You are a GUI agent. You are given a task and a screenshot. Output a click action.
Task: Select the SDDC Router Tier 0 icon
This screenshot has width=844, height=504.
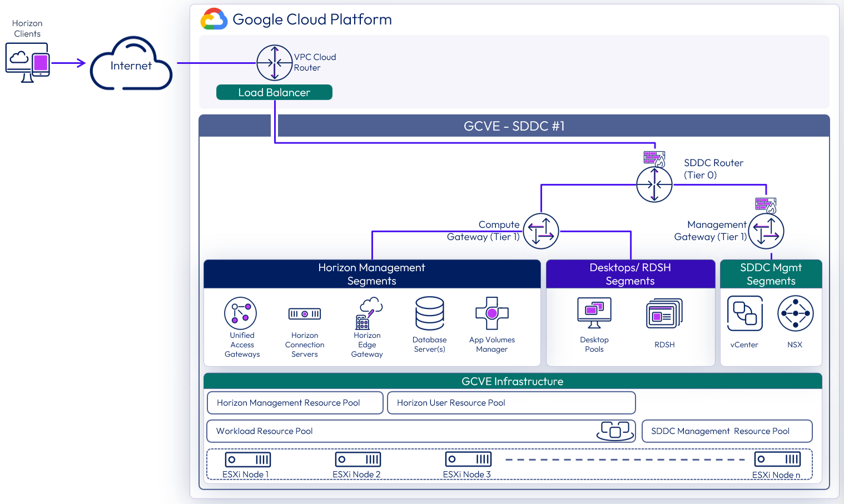tap(654, 184)
